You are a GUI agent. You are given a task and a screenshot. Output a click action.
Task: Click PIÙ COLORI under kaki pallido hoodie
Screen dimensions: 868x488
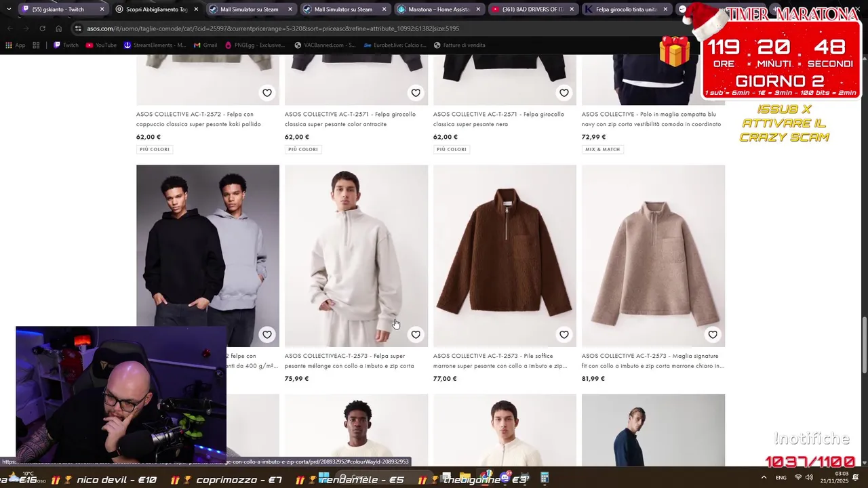pos(155,149)
